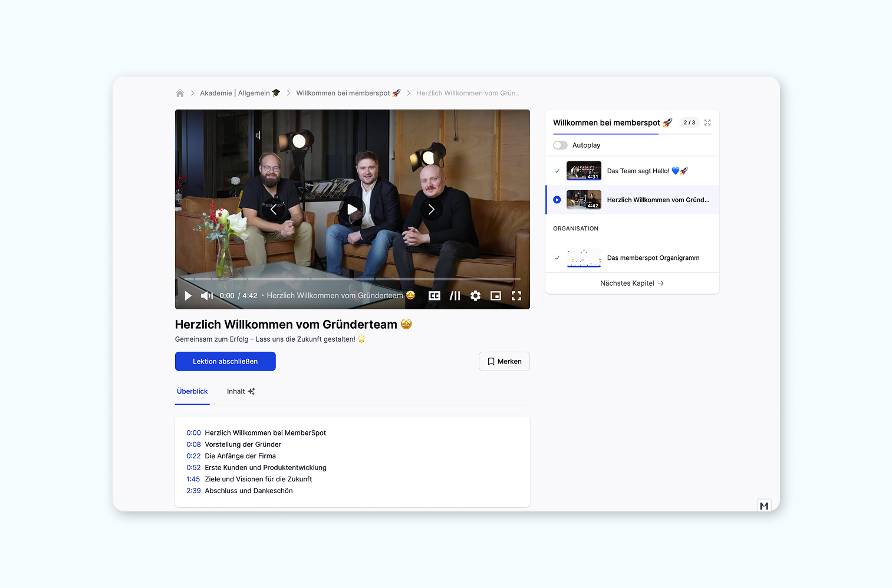Image resolution: width=892 pixels, height=588 pixels.
Task: Open the Akademie | Allgemein breadcrumb
Action: pyautogui.click(x=240, y=93)
